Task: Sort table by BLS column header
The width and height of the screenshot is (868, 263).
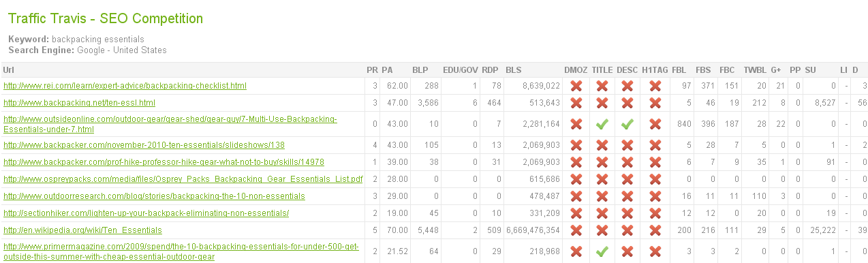Action: (x=514, y=69)
